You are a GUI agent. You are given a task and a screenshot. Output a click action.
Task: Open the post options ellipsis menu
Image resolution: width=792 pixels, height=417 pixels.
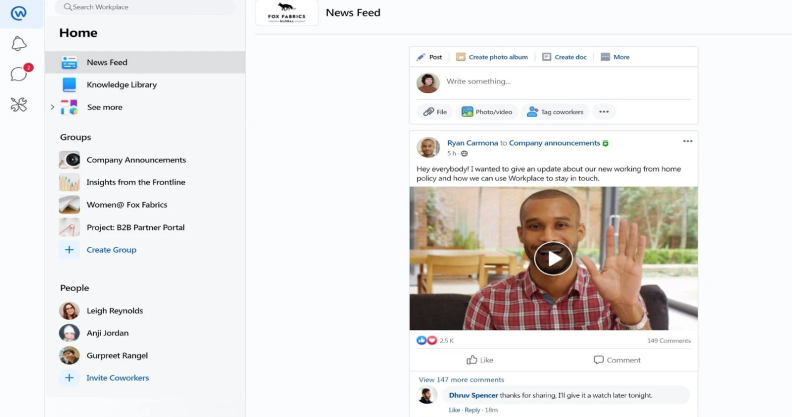(x=687, y=141)
